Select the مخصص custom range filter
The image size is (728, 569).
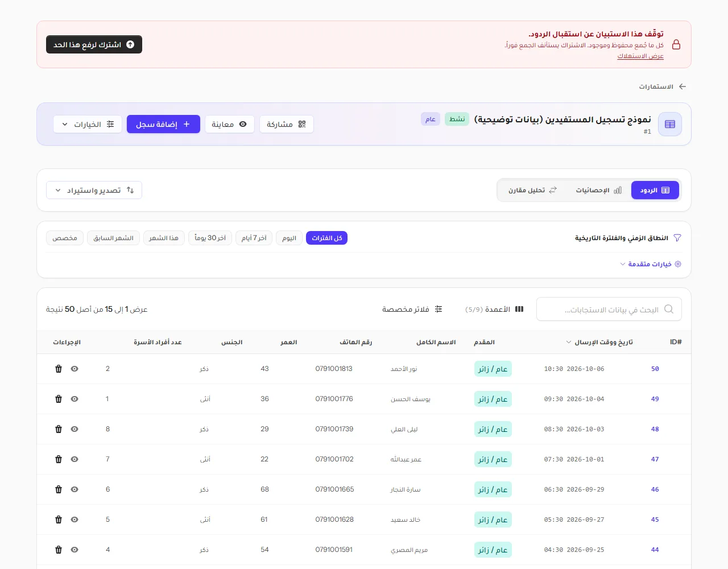click(x=65, y=238)
